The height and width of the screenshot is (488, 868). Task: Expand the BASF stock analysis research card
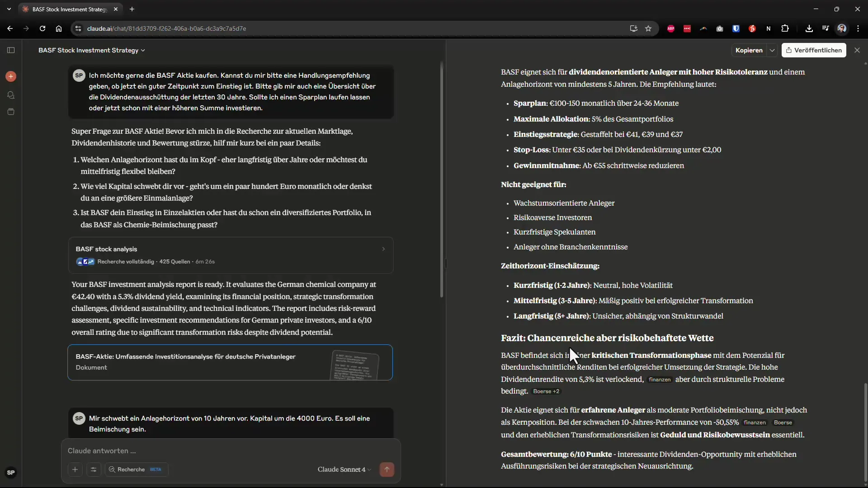[x=231, y=255]
